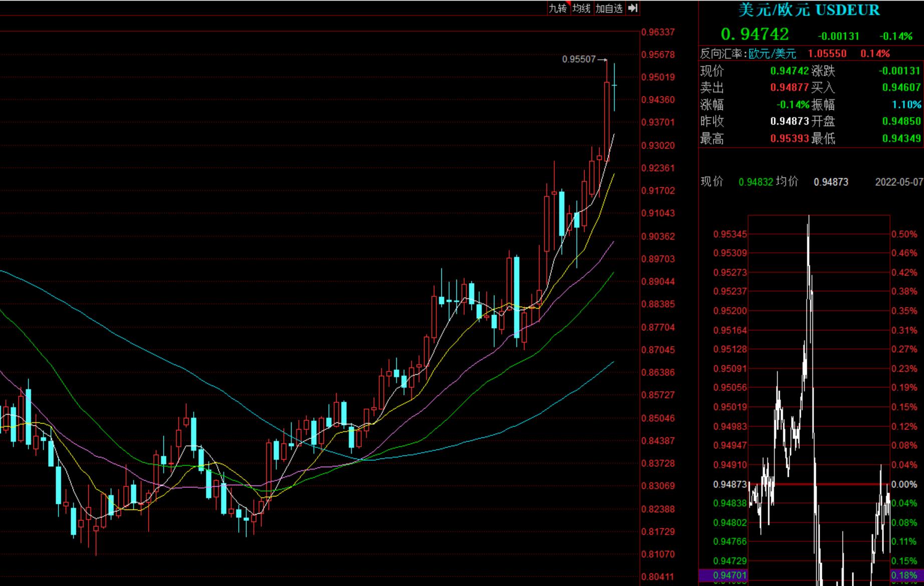Click the jump-to-end arrow icon in chart toolbar

tap(633, 8)
